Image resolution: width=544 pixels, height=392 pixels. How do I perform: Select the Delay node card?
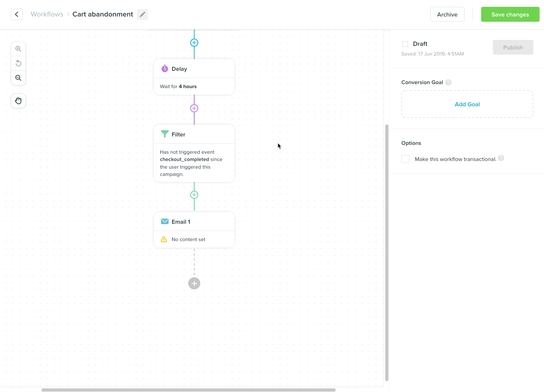194,77
